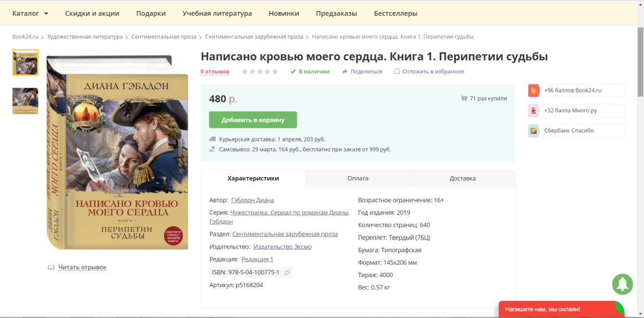Open the Новинки section
The image size is (644, 318).
(284, 14)
